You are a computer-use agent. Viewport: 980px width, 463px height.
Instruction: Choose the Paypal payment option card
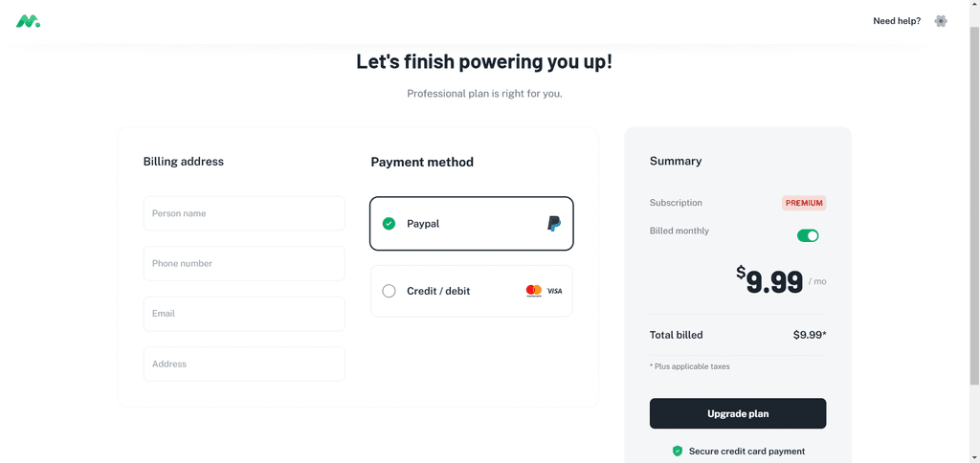[471, 224]
